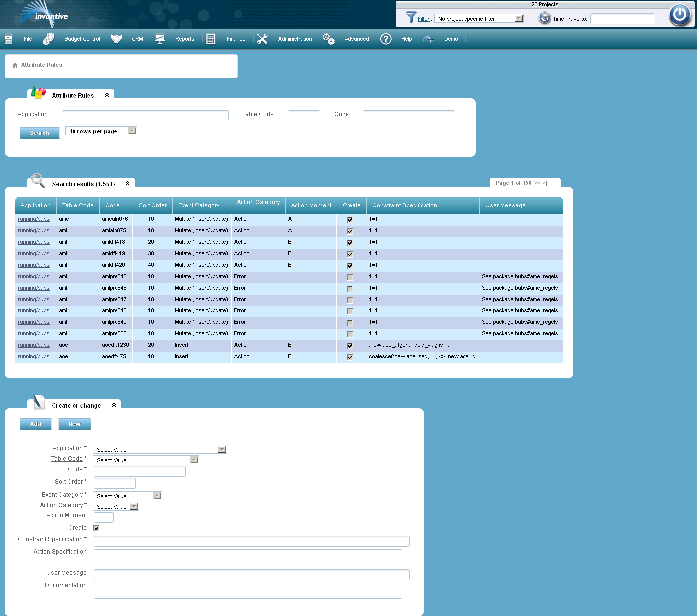The image size is (697, 616).
Task: Toggle Create checkbox in the form
Action: coord(96,528)
